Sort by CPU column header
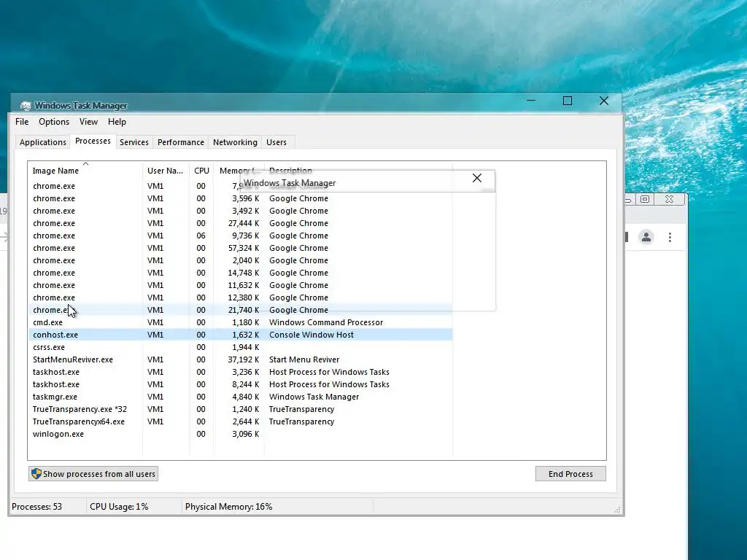747x560 pixels. coord(201,171)
